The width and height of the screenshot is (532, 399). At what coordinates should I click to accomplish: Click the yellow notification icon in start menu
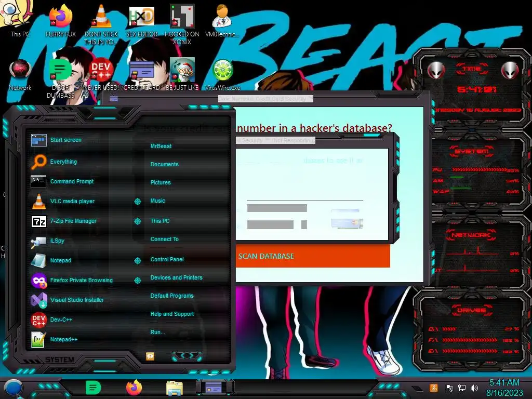click(x=150, y=356)
